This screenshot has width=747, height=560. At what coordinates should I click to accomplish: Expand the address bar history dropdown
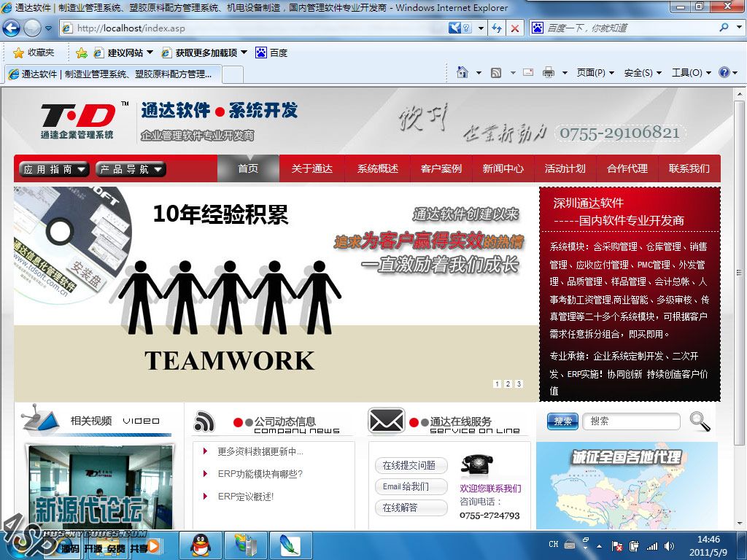[x=481, y=28]
